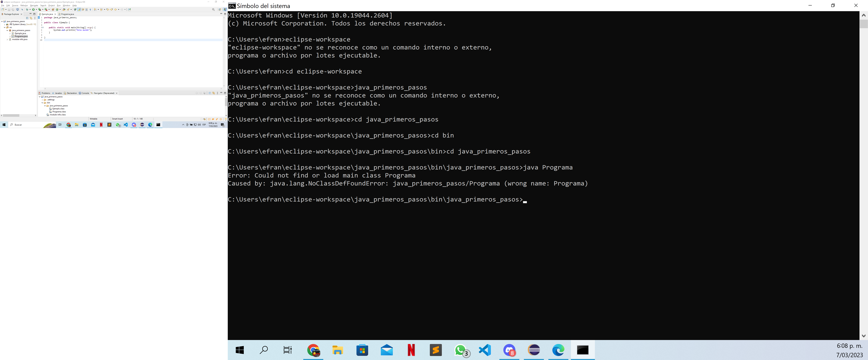Select the Java perspective icon at toolbar end

tap(225, 9)
